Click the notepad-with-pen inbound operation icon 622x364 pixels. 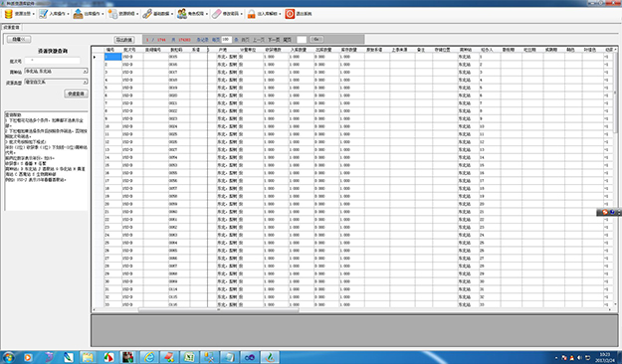43,14
